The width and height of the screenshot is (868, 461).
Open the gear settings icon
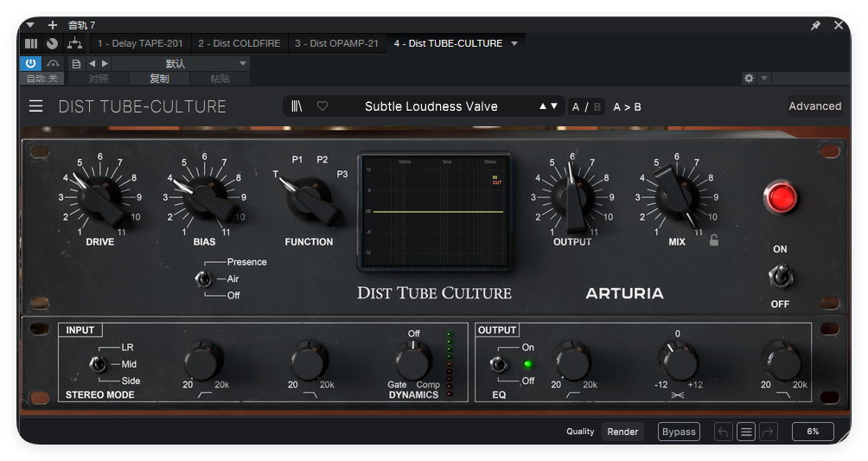click(x=749, y=78)
